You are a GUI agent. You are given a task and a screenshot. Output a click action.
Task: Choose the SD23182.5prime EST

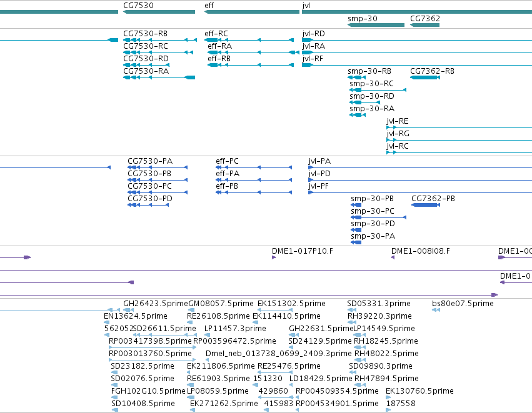pyautogui.click(x=114, y=372)
